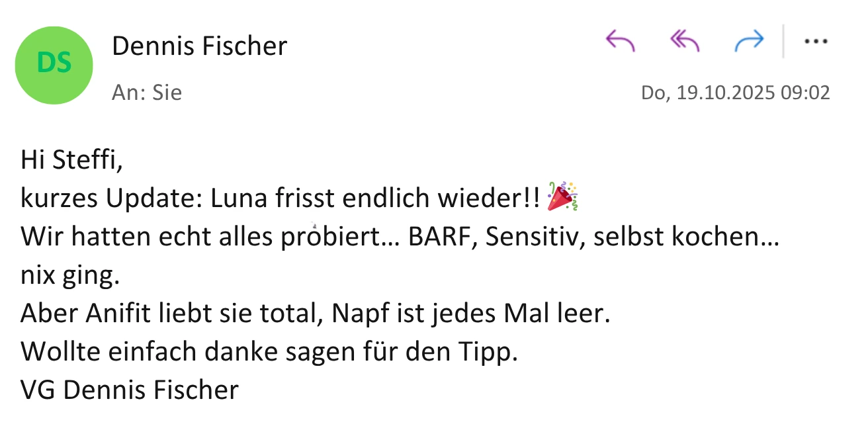Open additional options via the three dots

pos(815,40)
